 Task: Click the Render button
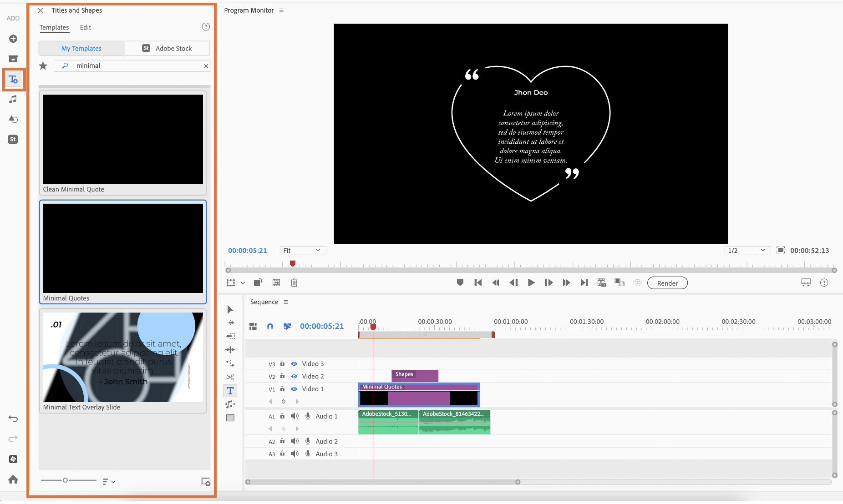click(x=667, y=283)
